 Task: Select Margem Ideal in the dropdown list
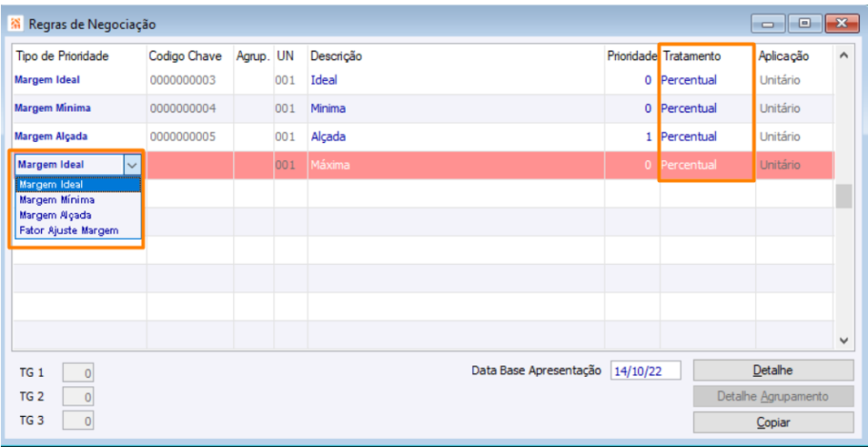click(x=78, y=185)
